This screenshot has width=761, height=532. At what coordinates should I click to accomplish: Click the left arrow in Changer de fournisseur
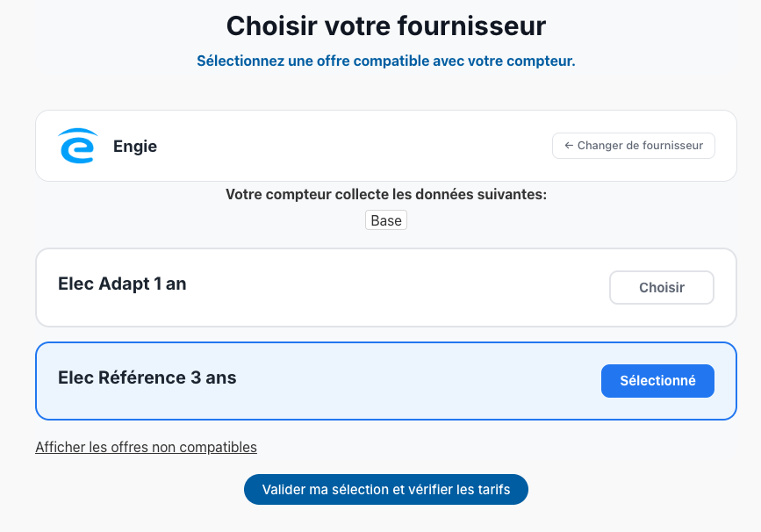coord(569,146)
